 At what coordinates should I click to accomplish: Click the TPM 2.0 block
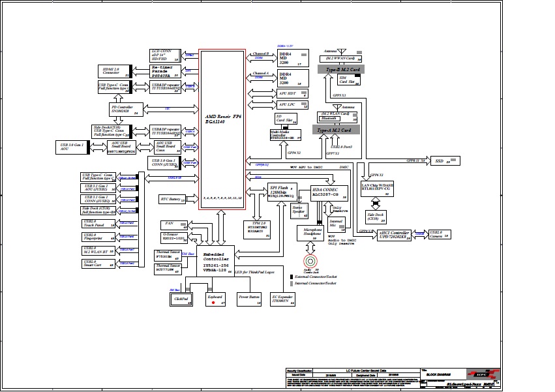[257, 230]
